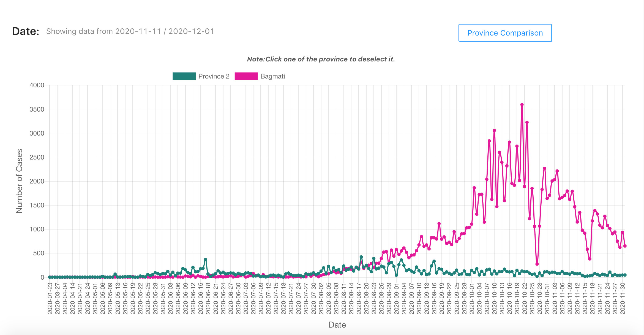The height and width of the screenshot is (335, 644).
Task: Toggle the Bagmati legend label
Action: point(272,76)
